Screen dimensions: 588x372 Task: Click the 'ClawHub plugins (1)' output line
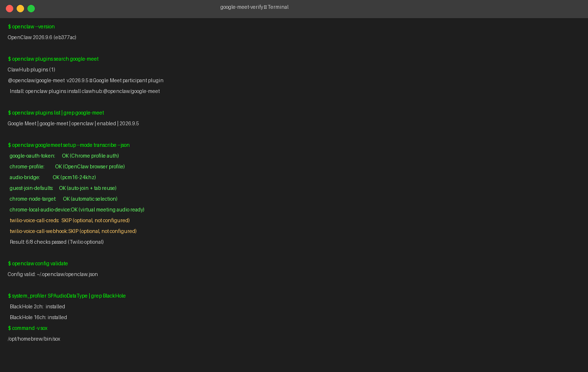tap(31, 70)
